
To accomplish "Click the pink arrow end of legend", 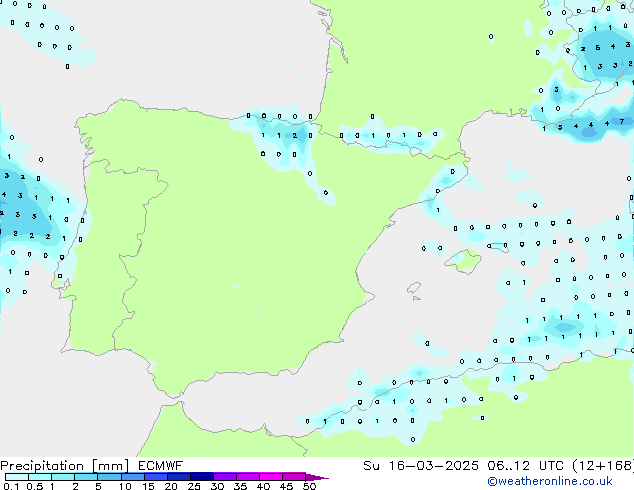I will 322,477.
